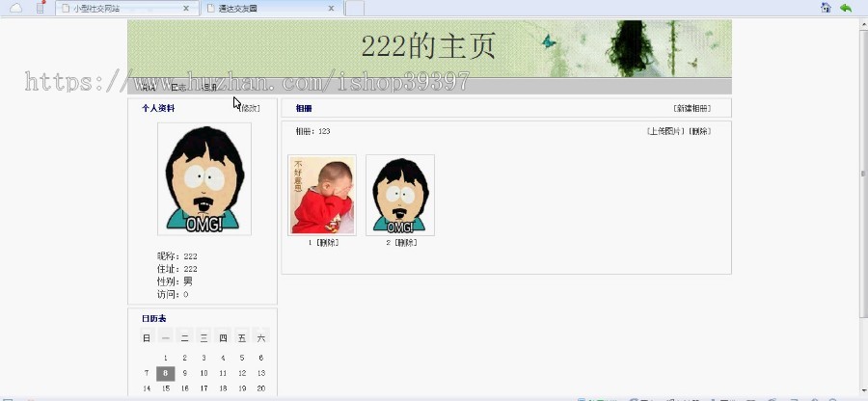Screen dimensions: 868x401
Task: Switch to the 通达交友园 tab
Action: (272, 9)
